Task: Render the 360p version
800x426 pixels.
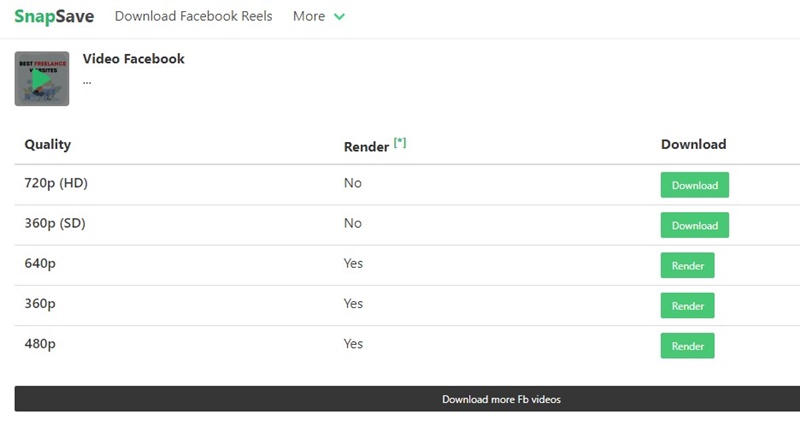Action: pyautogui.click(x=687, y=306)
